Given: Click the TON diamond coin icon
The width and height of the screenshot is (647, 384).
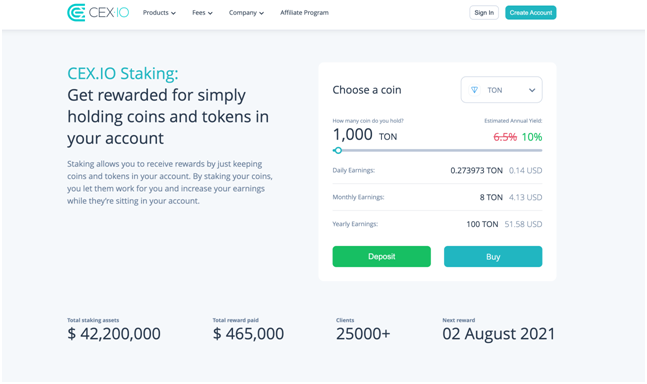Looking at the screenshot, I should [475, 90].
